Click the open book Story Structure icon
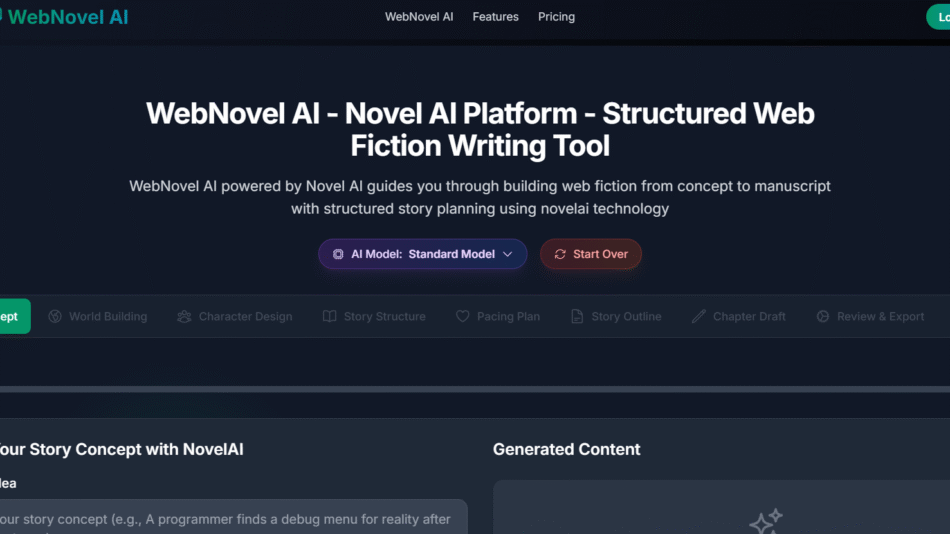 [329, 316]
